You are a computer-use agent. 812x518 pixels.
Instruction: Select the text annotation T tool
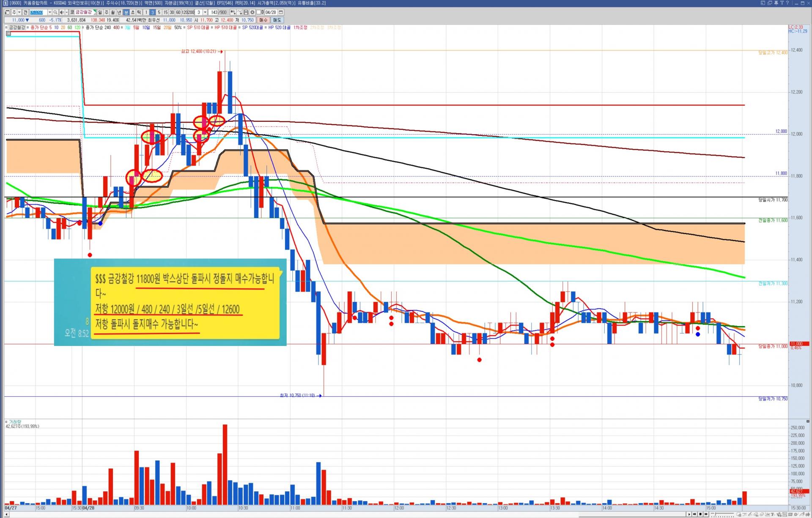[x=773, y=514]
